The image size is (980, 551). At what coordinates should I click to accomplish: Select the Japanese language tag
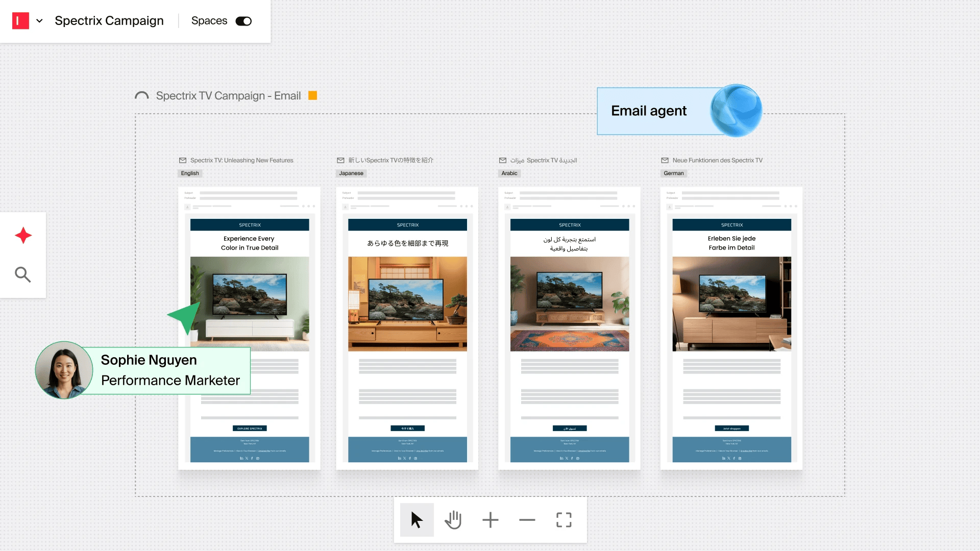[x=351, y=173]
